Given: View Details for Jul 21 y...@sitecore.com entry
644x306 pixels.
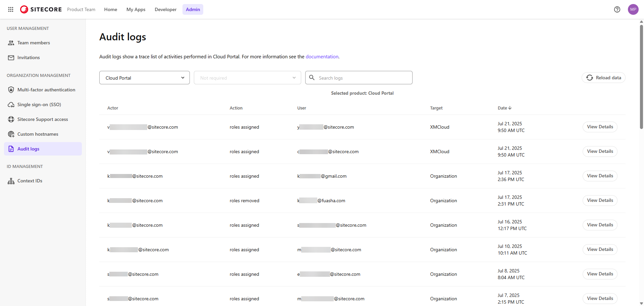Looking at the screenshot, I should pos(600,127).
